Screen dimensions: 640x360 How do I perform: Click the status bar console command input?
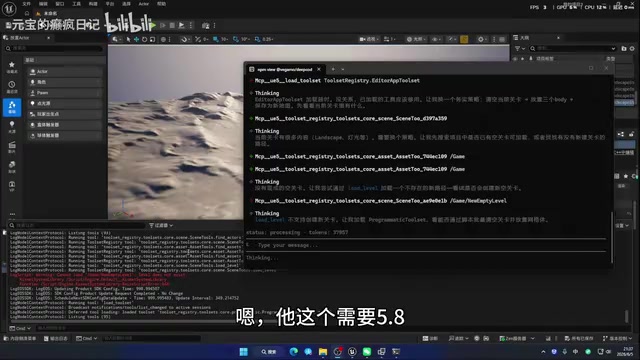(x=151, y=338)
